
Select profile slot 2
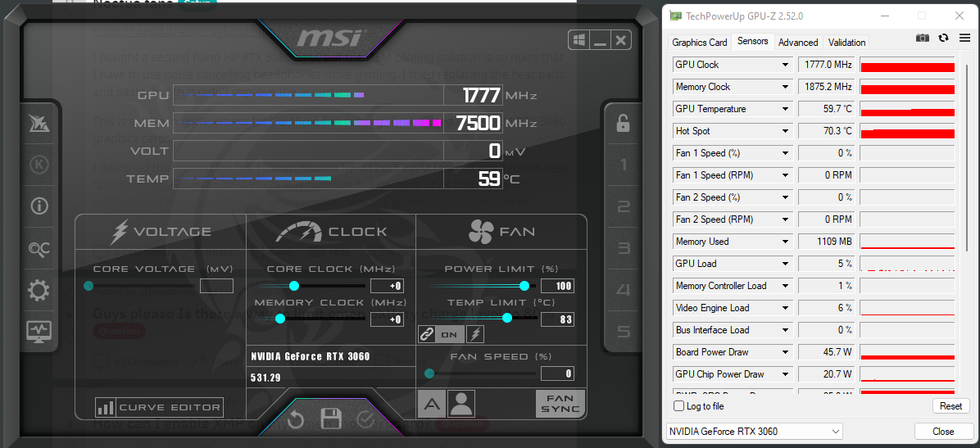click(x=623, y=207)
